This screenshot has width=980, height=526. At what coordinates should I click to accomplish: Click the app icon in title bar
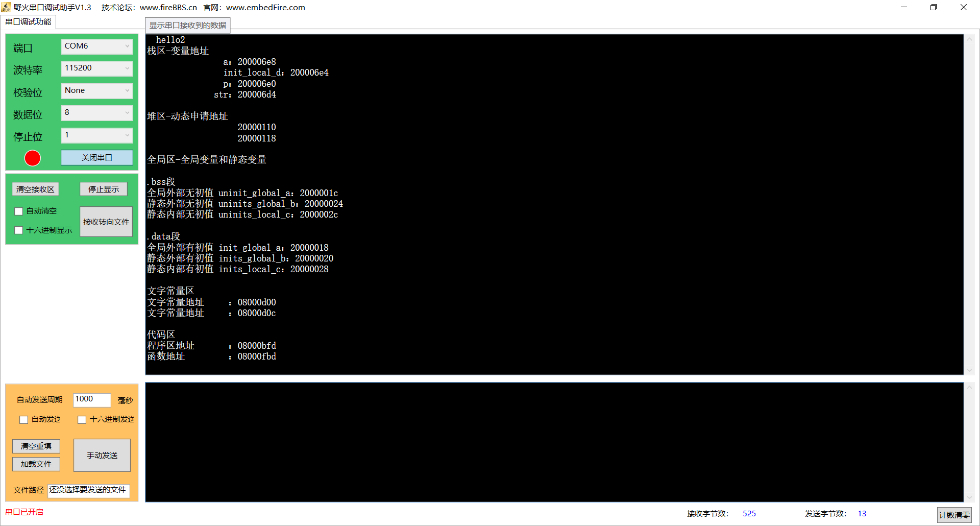coord(6,7)
